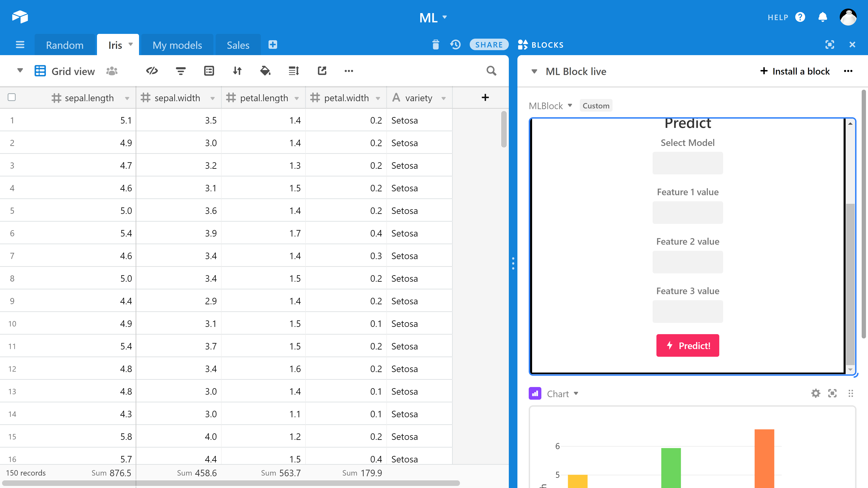Click the trash icon in header
868x488 pixels.
[435, 45]
